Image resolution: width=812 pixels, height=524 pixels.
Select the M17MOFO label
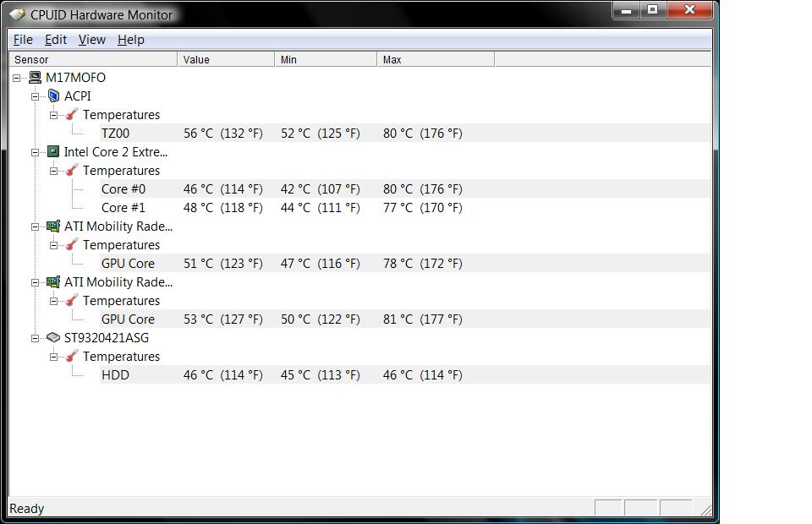click(x=75, y=78)
